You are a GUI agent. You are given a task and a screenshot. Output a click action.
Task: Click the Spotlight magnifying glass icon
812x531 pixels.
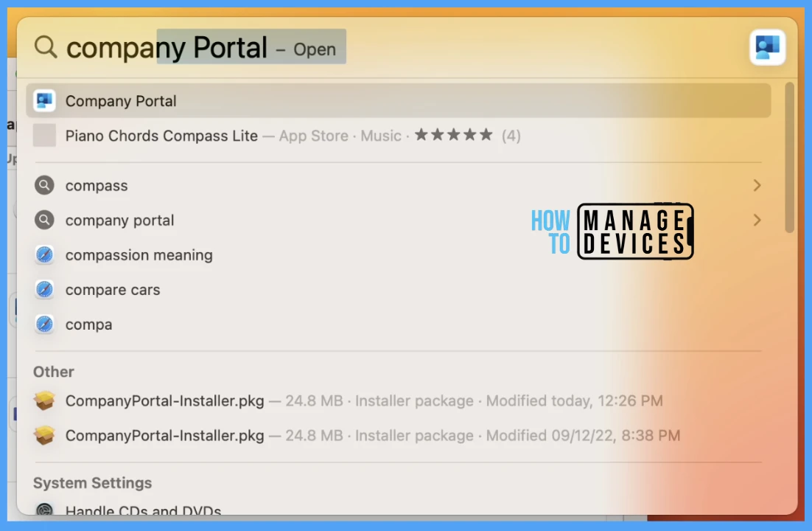click(46, 47)
